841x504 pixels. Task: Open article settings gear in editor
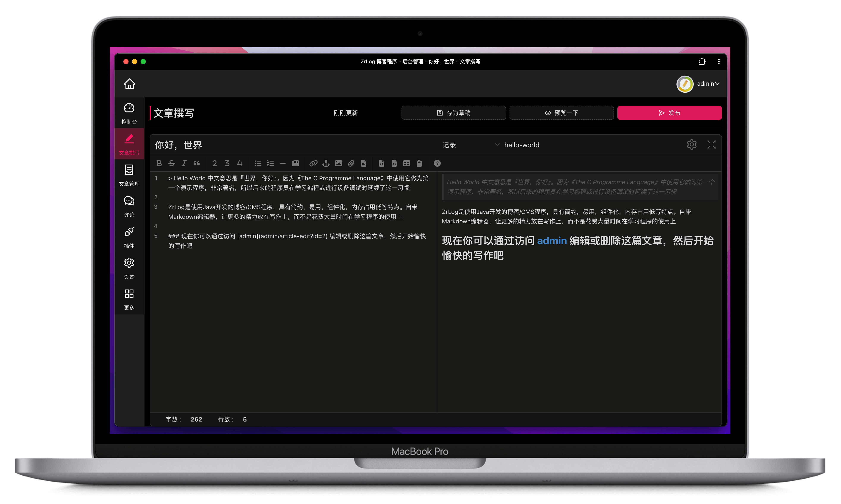(691, 145)
